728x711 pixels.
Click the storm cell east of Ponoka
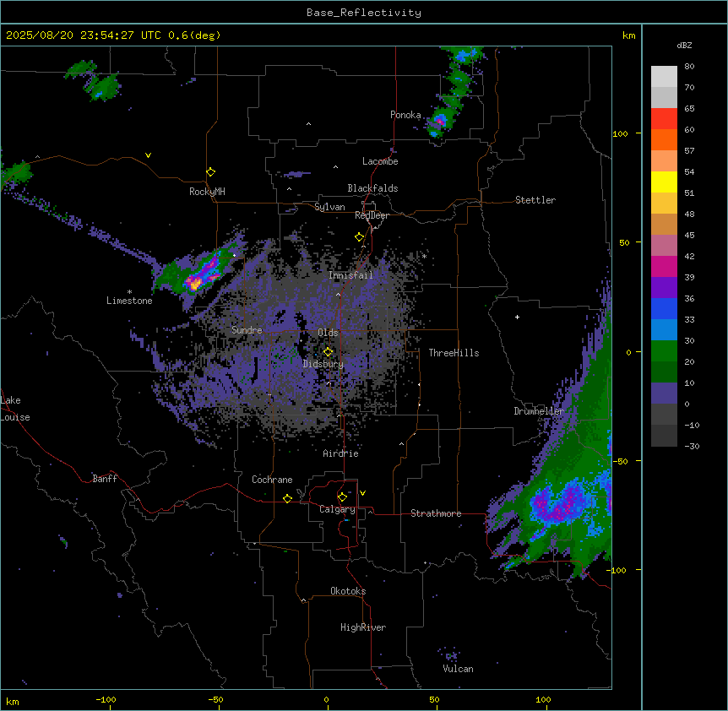[439, 122]
